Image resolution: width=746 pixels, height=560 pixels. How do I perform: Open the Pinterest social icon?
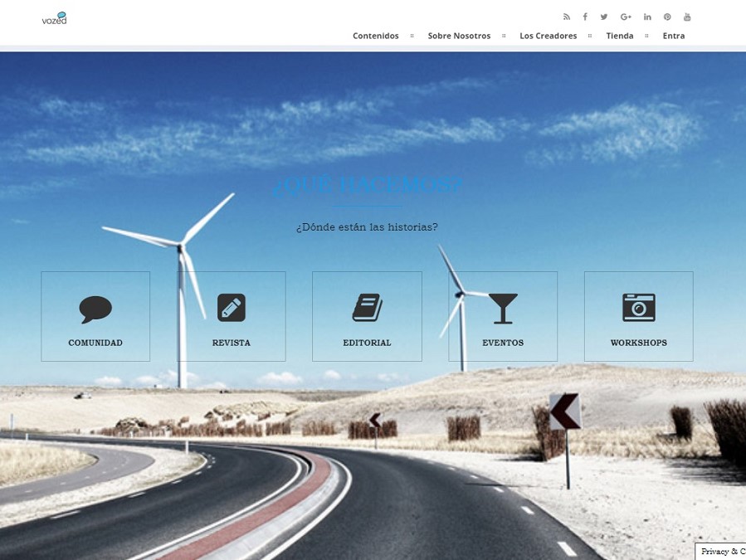667,17
